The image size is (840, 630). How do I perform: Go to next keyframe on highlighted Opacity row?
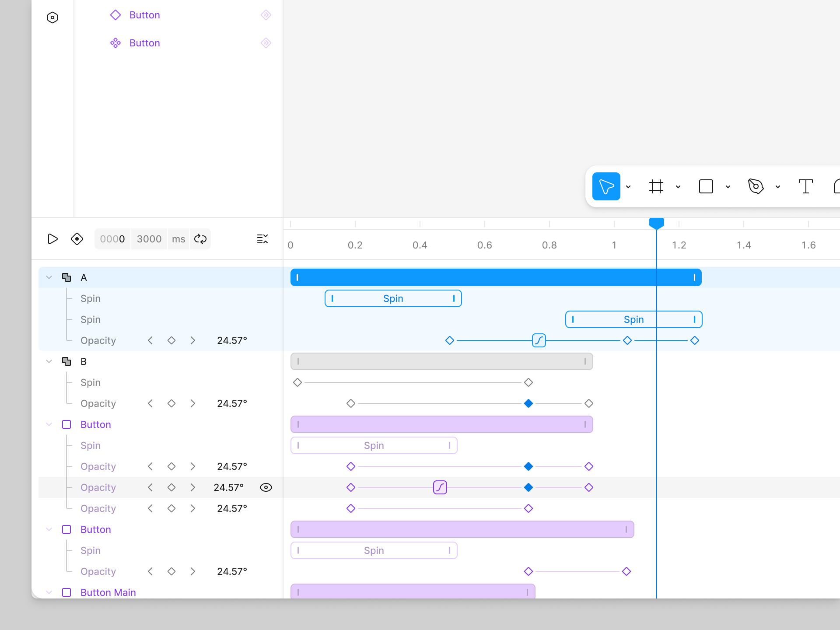click(x=192, y=487)
